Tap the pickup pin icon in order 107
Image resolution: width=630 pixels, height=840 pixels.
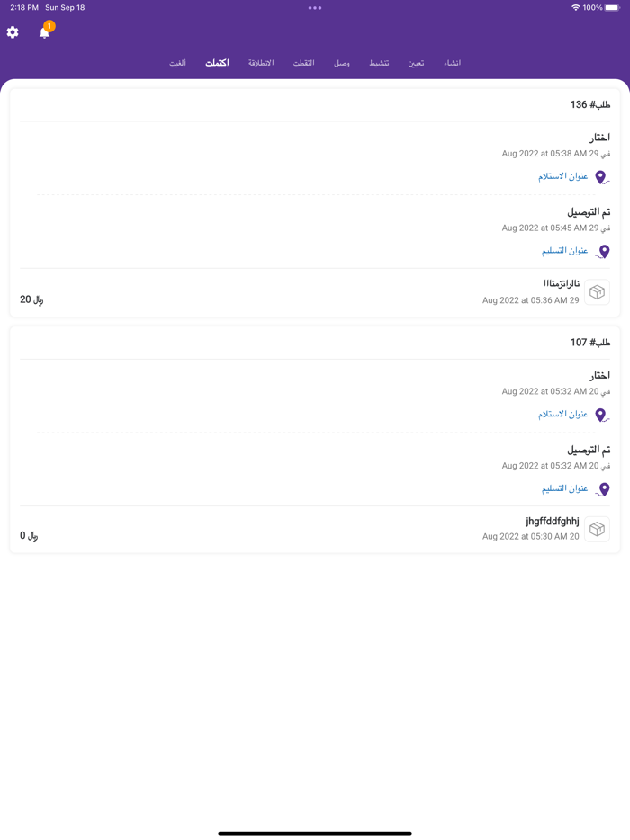point(601,416)
